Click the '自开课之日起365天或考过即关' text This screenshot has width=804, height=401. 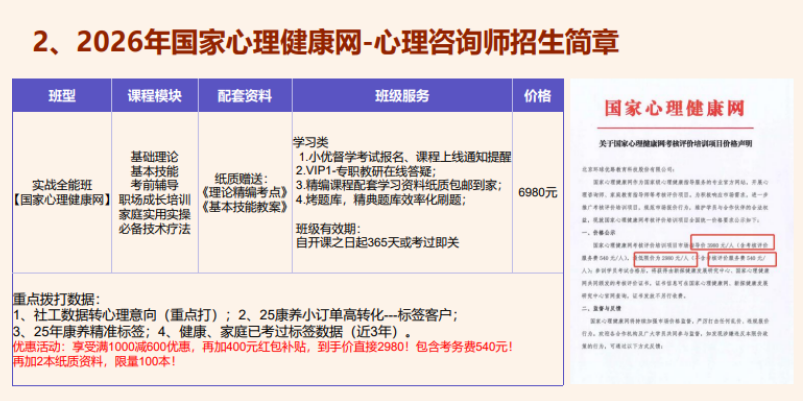(x=377, y=243)
